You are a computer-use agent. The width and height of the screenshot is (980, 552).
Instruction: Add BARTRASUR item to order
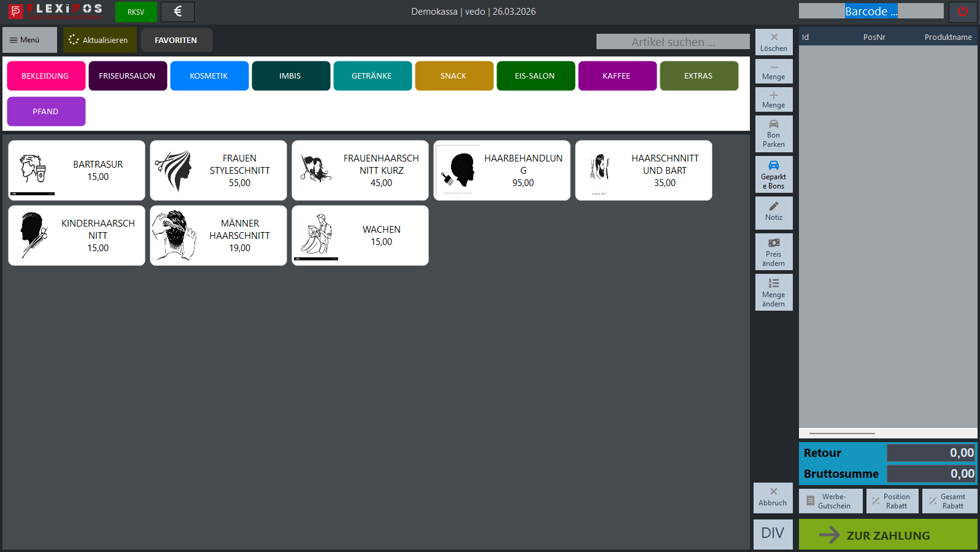pos(77,171)
